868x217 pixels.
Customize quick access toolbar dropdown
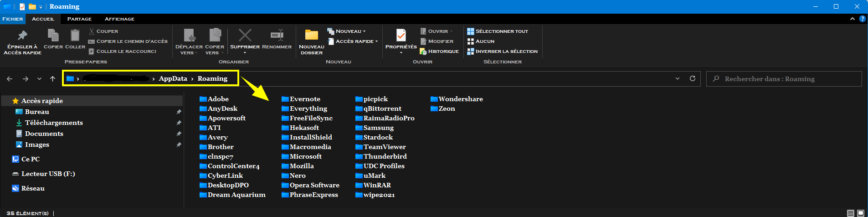(41, 7)
